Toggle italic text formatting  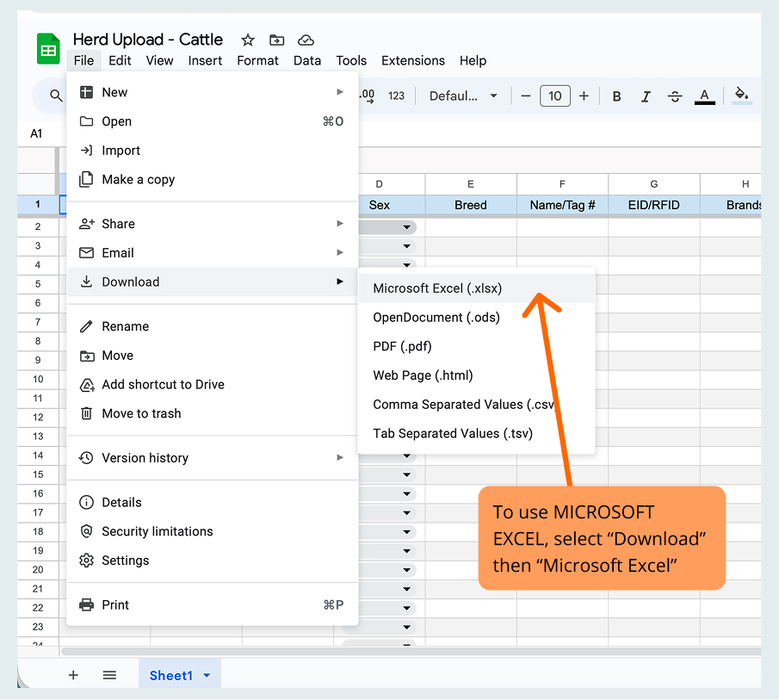click(646, 96)
